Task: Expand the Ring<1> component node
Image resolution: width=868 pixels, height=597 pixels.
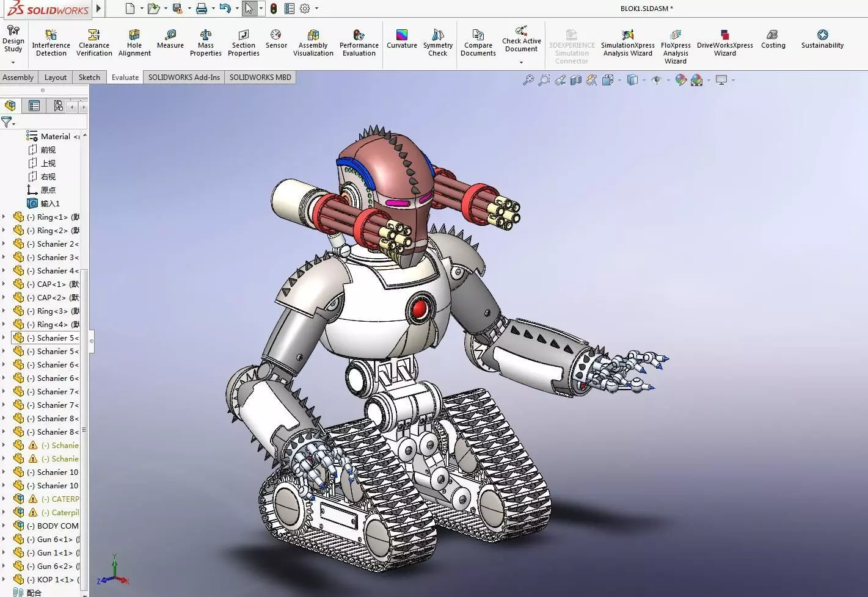Action: (4, 217)
